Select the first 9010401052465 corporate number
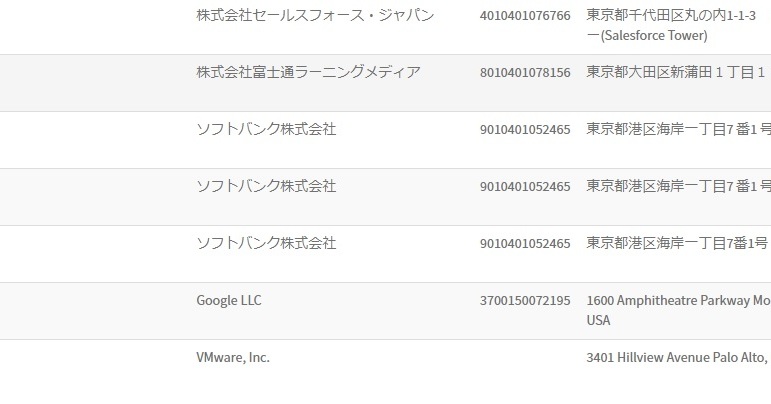Viewport: 771px width, 404px height. pos(525,130)
